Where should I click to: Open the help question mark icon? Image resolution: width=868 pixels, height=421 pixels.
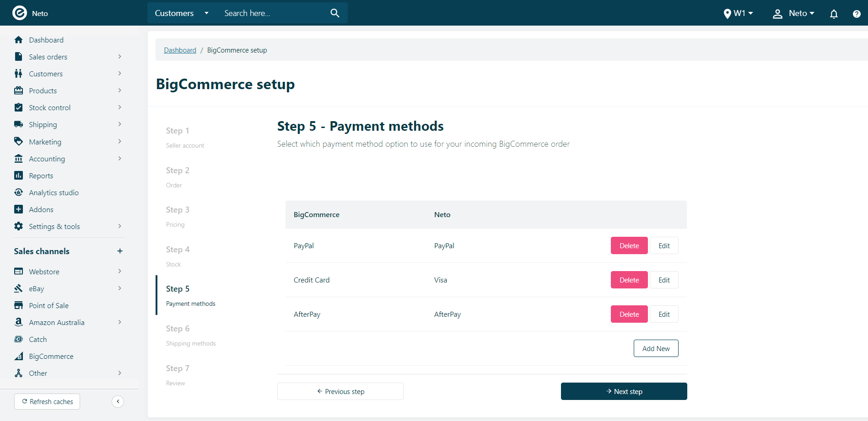(x=857, y=14)
